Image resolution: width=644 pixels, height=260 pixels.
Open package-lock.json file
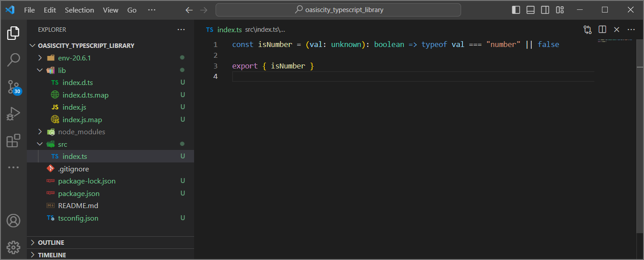click(110, 181)
